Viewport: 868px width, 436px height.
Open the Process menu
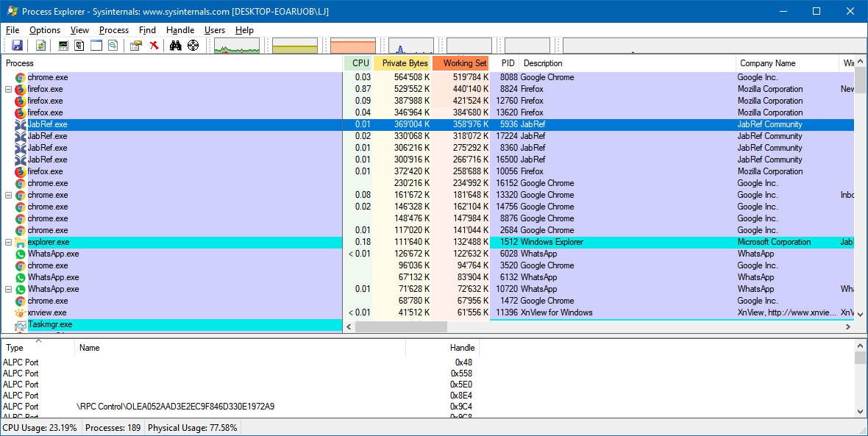tap(114, 30)
